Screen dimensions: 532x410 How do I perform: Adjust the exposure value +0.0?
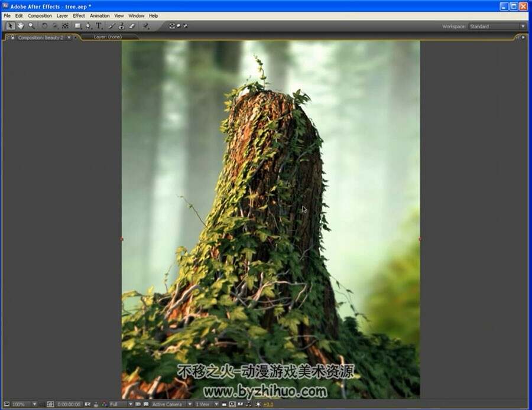pyautogui.click(x=268, y=404)
